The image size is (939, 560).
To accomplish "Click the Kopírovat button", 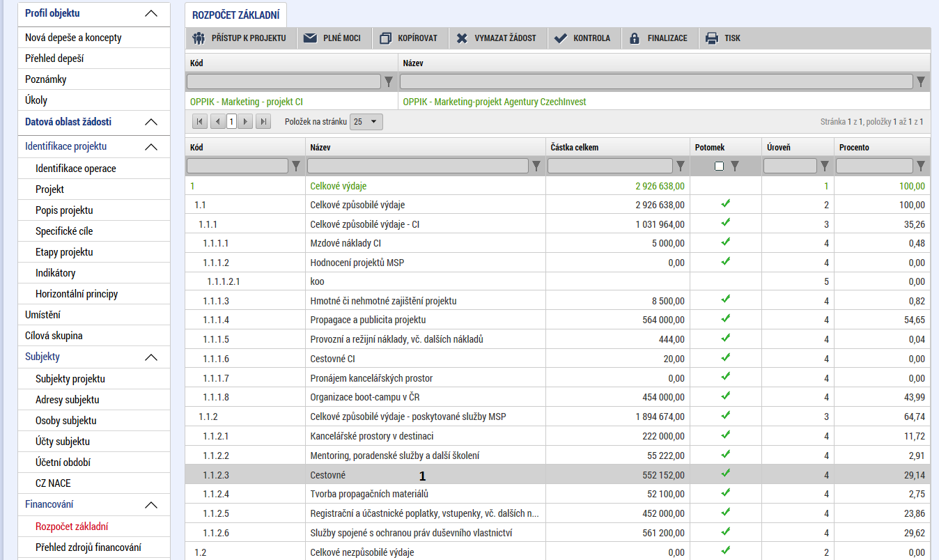I will tap(409, 38).
